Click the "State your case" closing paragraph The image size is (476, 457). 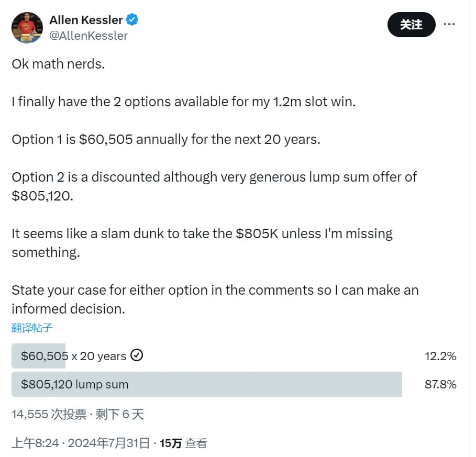point(215,299)
